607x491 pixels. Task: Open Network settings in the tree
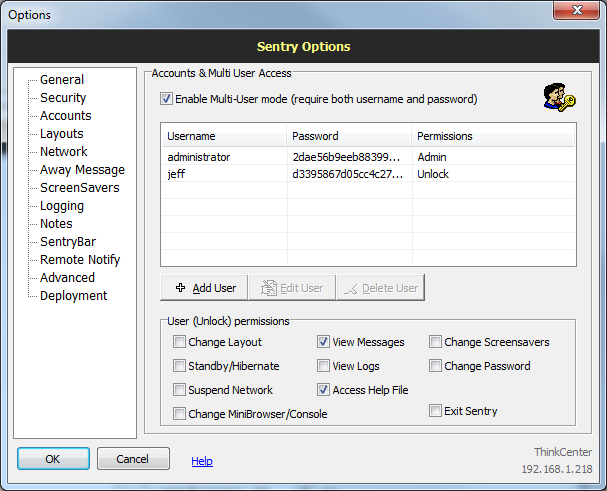click(x=64, y=152)
